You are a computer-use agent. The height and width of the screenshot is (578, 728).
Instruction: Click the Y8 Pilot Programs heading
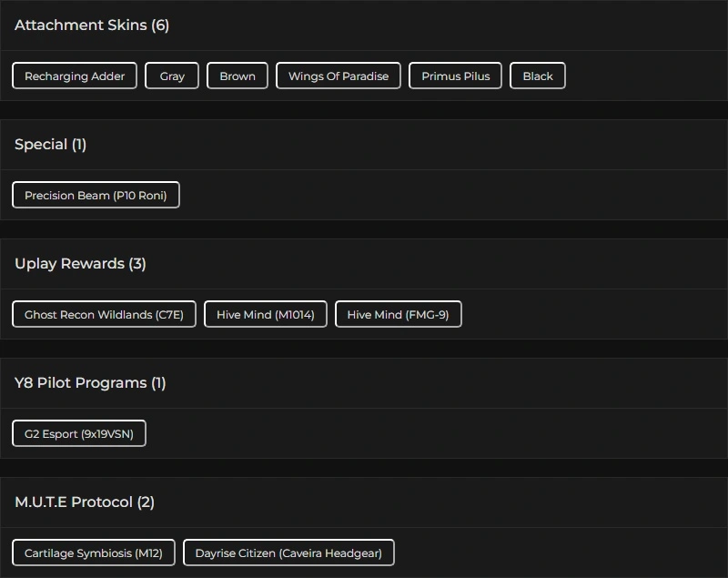tap(80, 383)
